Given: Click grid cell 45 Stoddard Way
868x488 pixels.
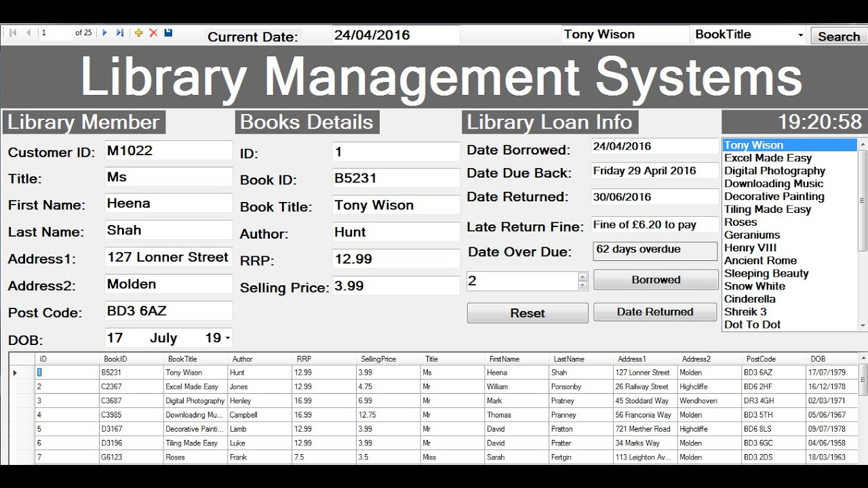Looking at the screenshot, I should tap(645, 401).
